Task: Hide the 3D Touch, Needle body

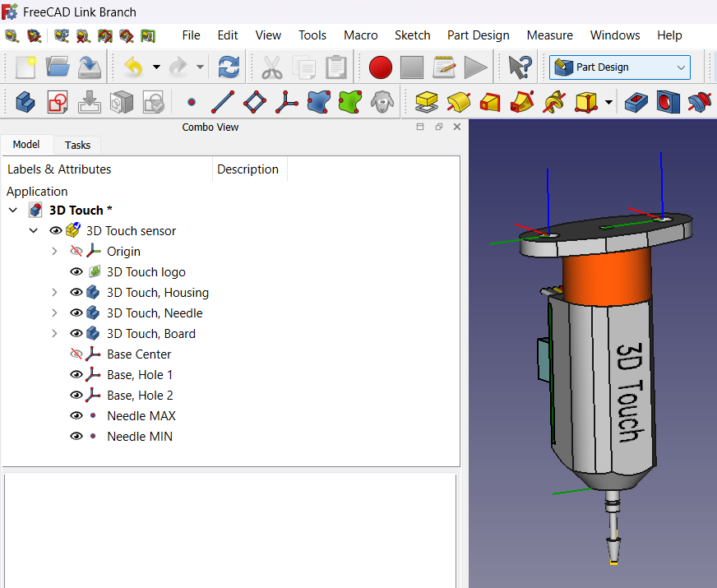Action: pyautogui.click(x=76, y=313)
